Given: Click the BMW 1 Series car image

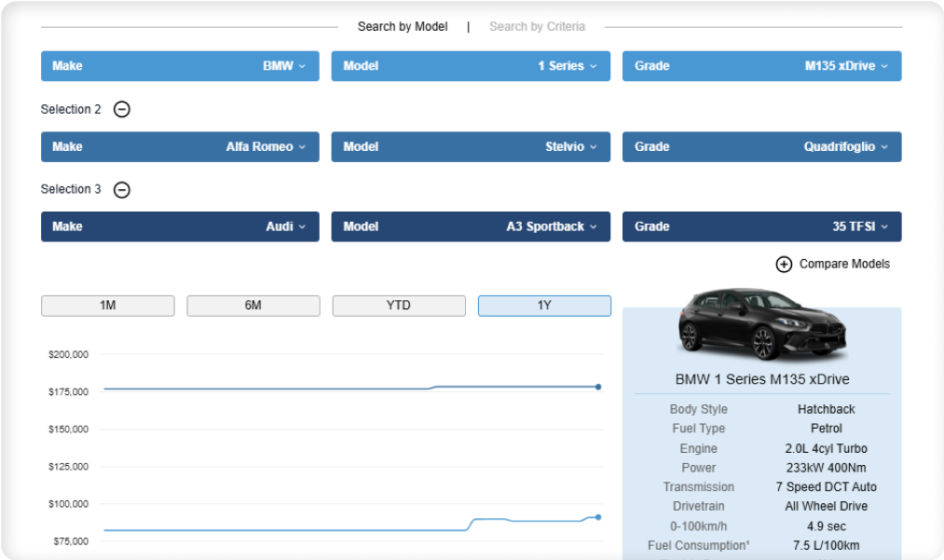Looking at the screenshot, I should point(762,324).
